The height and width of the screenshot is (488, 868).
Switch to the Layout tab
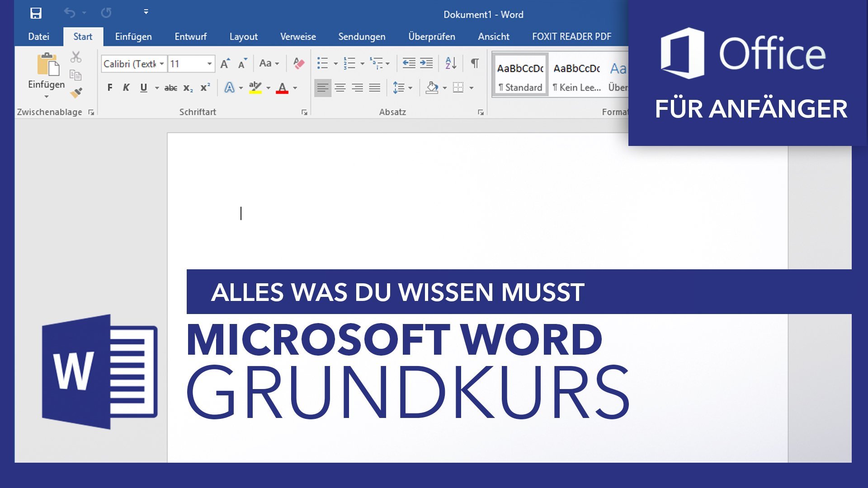pos(243,37)
